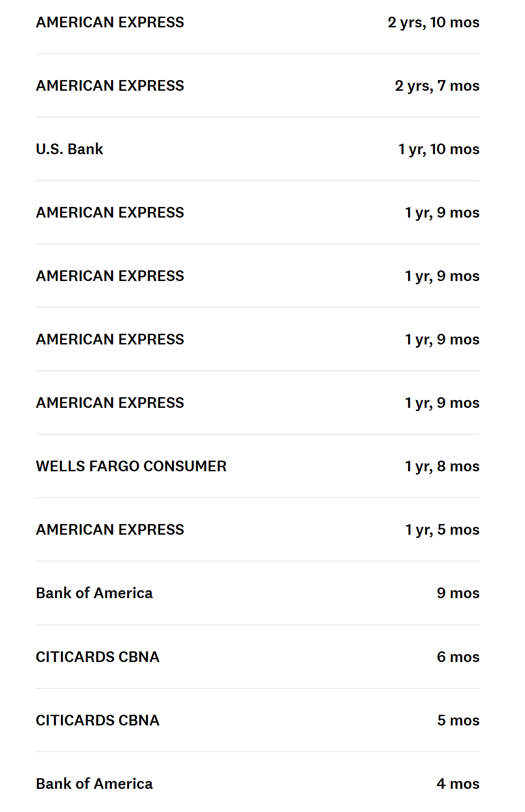Open the U.S. Bank account row

click(69, 149)
